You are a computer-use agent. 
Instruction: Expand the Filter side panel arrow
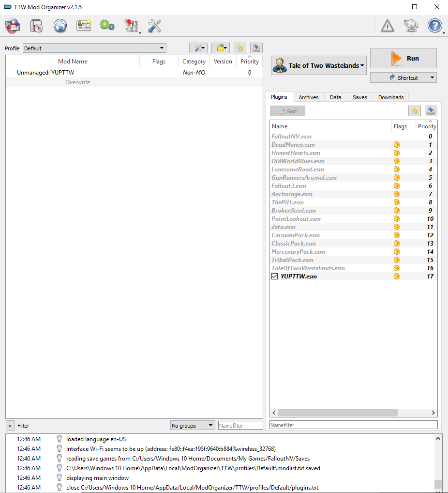pyautogui.click(x=10, y=426)
